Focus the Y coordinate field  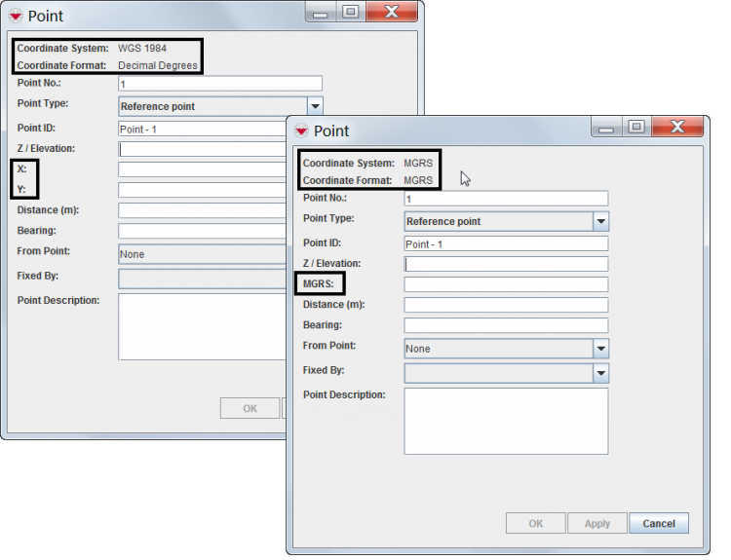(x=202, y=190)
